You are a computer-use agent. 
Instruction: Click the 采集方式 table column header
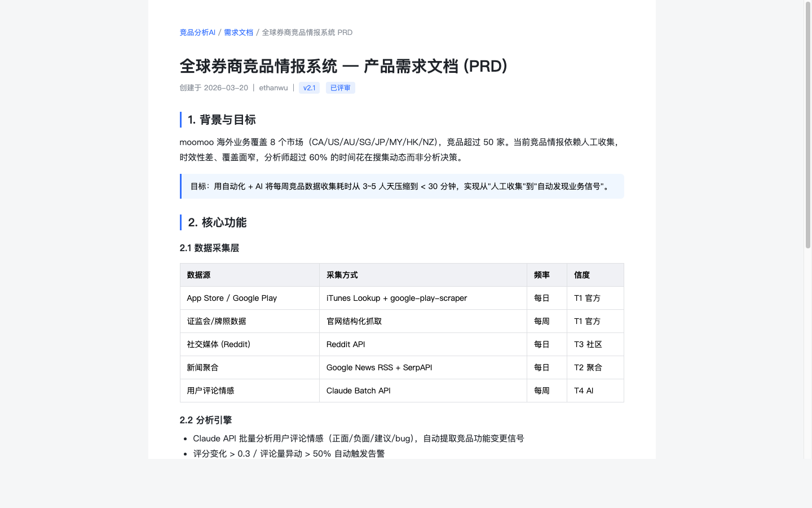click(x=342, y=275)
